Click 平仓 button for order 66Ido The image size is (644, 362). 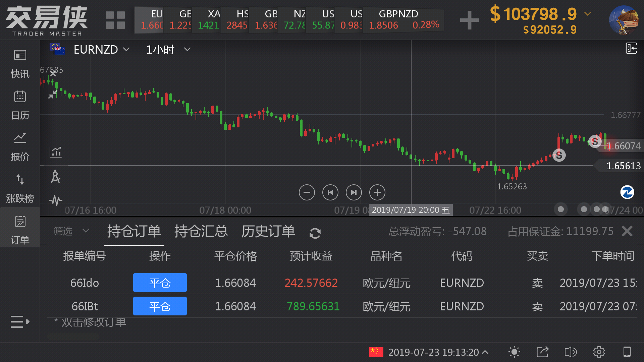click(x=160, y=283)
